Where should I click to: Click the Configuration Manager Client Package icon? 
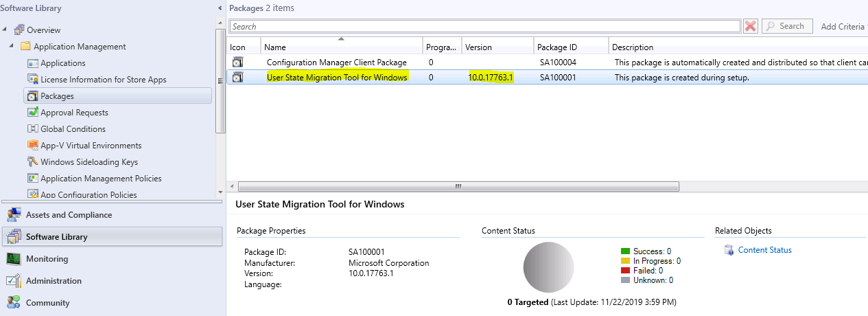[237, 63]
